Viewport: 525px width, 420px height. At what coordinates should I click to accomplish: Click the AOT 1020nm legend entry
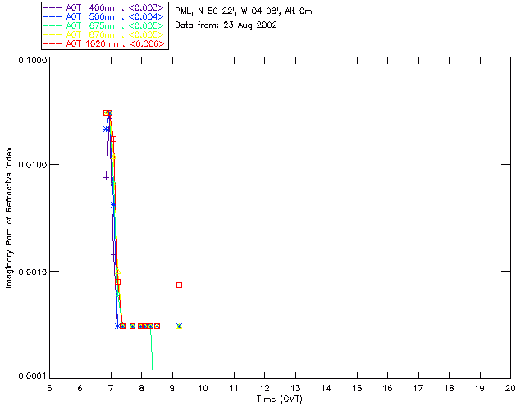click(x=104, y=43)
